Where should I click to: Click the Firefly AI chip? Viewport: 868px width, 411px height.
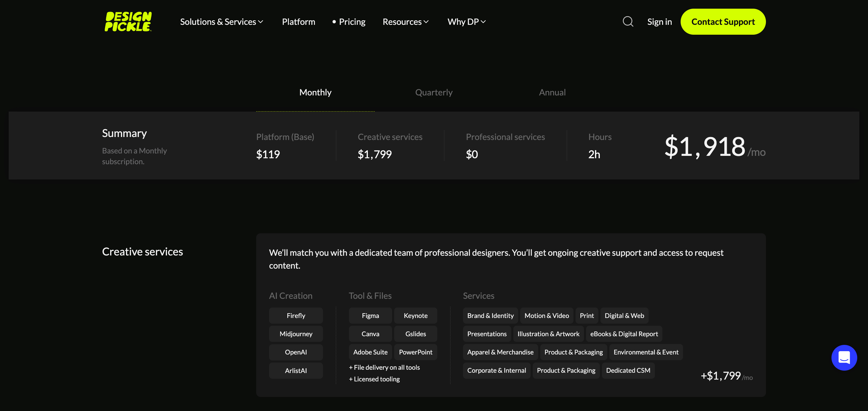tap(295, 315)
